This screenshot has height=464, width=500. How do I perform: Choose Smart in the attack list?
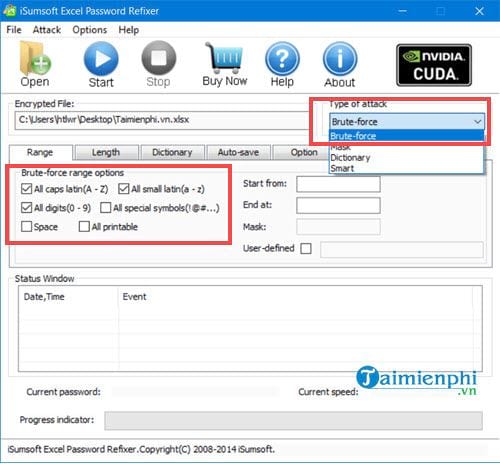[406, 168]
